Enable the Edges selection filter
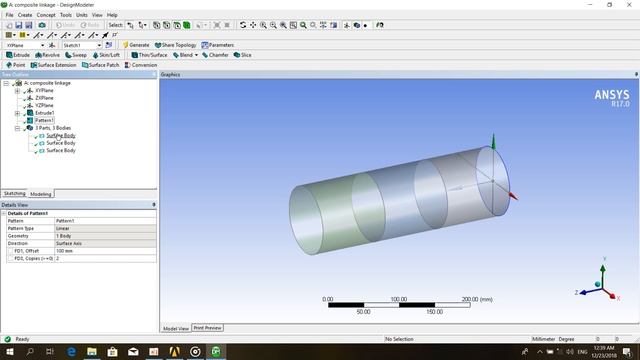This screenshot has width=640, height=360. point(167,25)
